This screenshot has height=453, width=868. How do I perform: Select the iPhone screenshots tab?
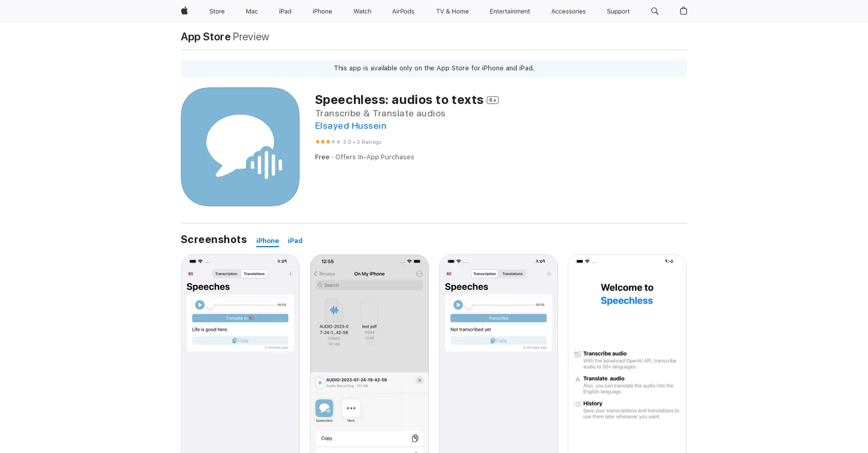pyautogui.click(x=268, y=241)
